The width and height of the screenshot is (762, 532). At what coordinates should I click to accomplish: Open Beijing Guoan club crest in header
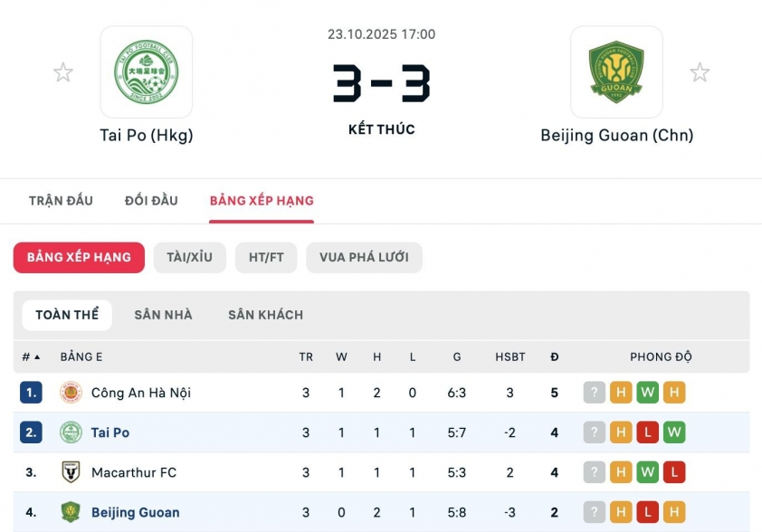point(616,71)
